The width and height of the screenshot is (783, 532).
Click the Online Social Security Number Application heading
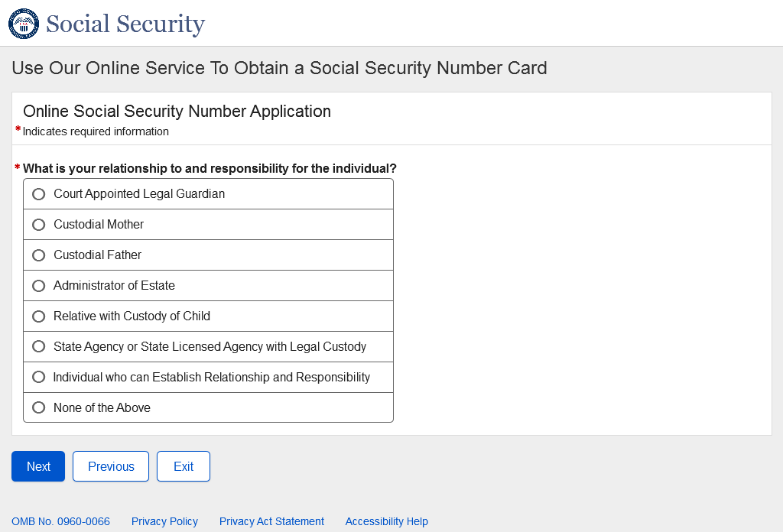tap(177, 112)
